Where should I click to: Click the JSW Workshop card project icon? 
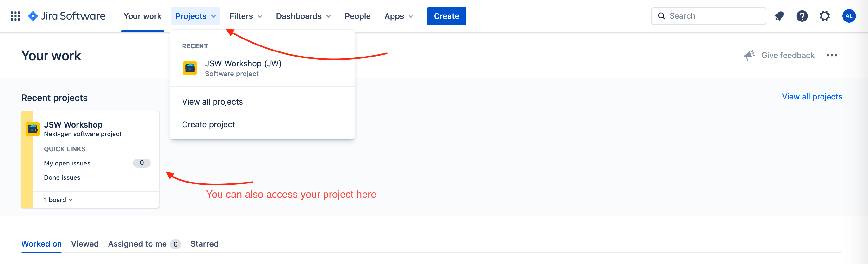pyautogui.click(x=33, y=129)
